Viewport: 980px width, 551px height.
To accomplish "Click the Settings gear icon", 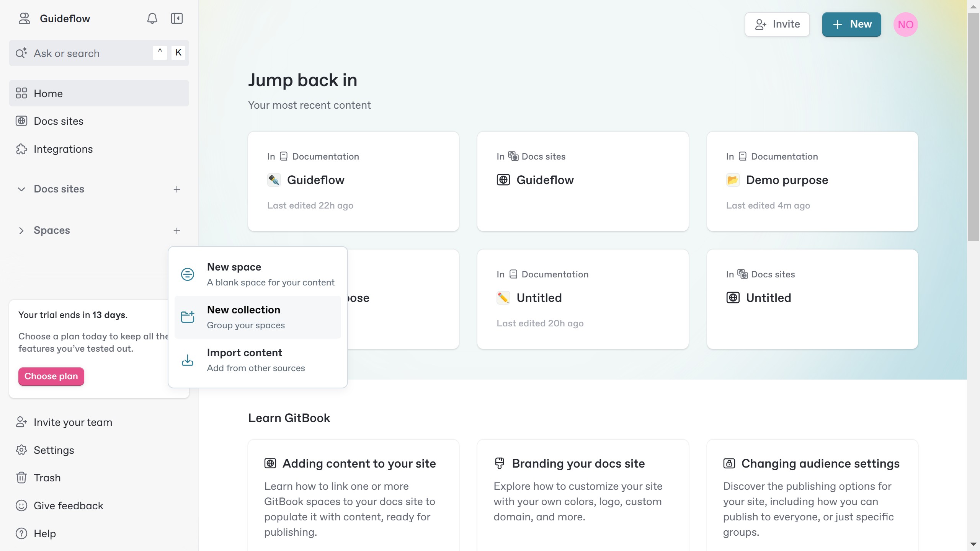I will click(21, 450).
